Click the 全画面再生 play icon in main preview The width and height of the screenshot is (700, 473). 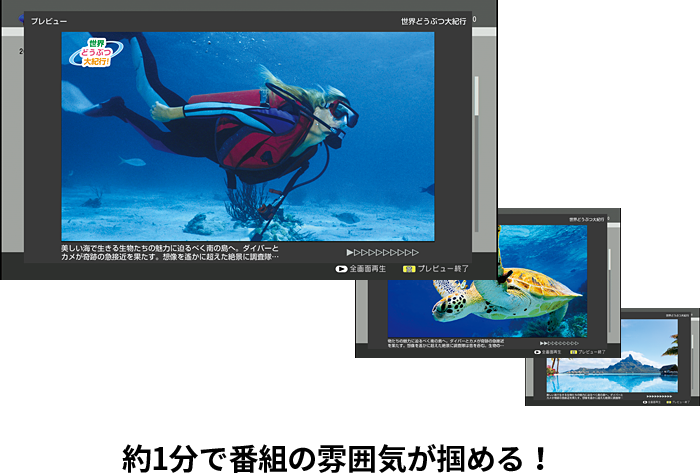pyautogui.click(x=341, y=269)
